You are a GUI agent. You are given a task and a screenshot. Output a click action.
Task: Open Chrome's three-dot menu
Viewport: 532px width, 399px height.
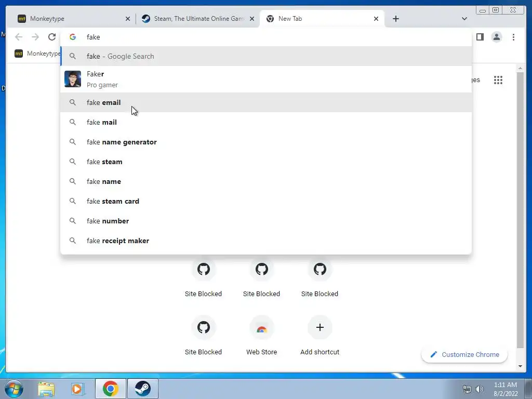point(513,37)
